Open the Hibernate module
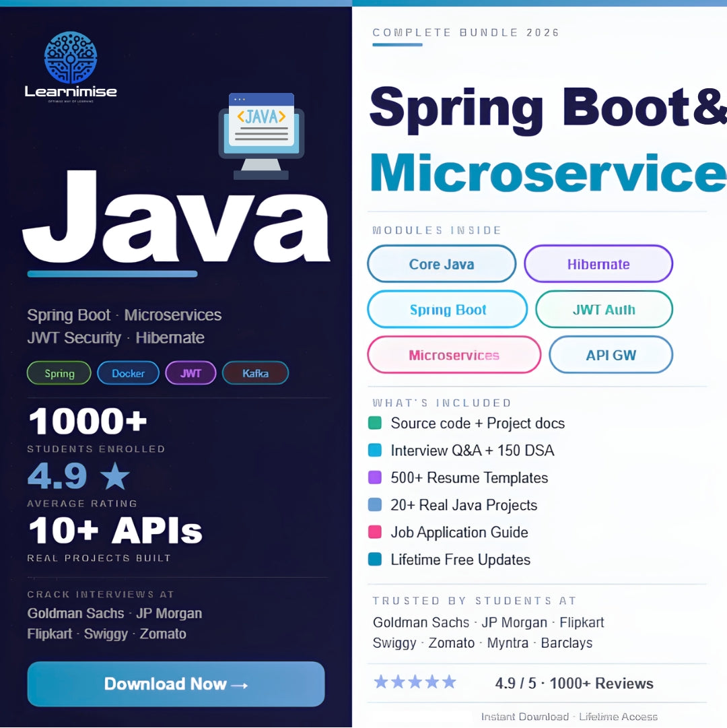Screen dimensions: 727x728 pyautogui.click(x=598, y=264)
